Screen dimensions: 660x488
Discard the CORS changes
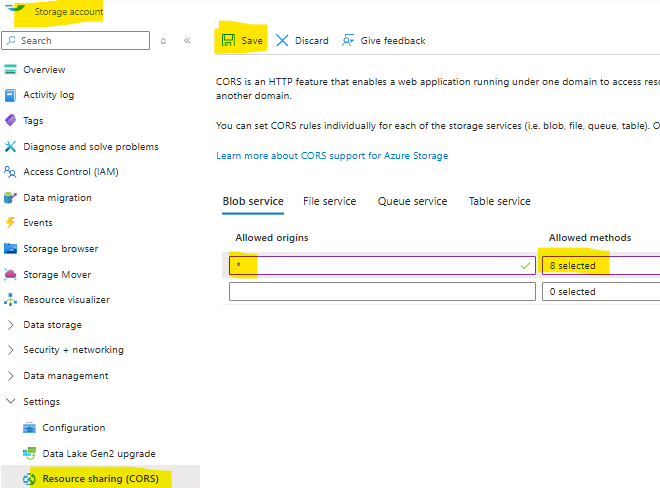(x=302, y=40)
